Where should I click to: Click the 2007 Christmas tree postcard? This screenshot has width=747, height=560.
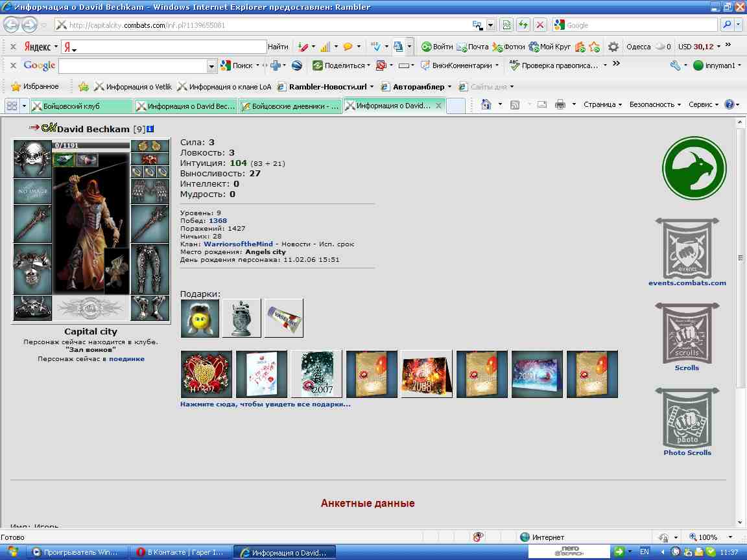coord(317,374)
